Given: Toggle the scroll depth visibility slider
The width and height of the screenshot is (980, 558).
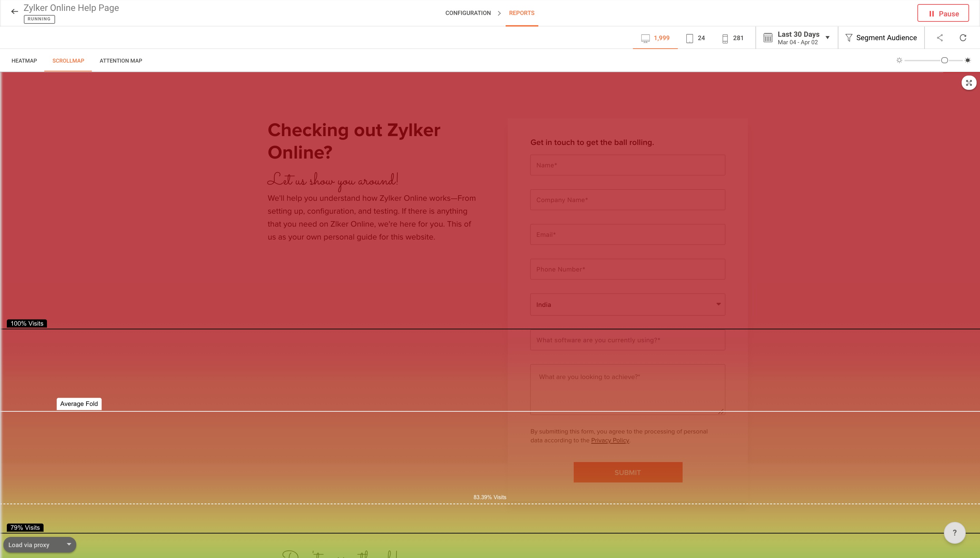Looking at the screenshot, I should click(944, 60).
